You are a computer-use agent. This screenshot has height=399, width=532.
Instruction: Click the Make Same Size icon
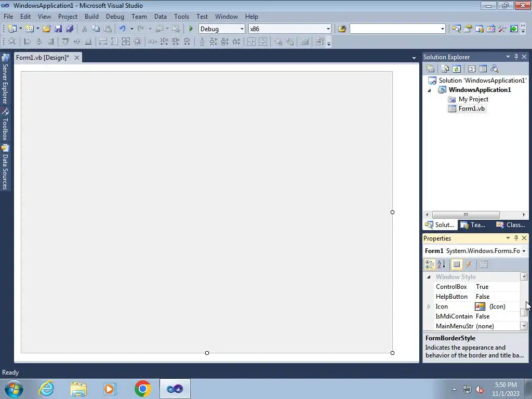(x=126, y=42)
